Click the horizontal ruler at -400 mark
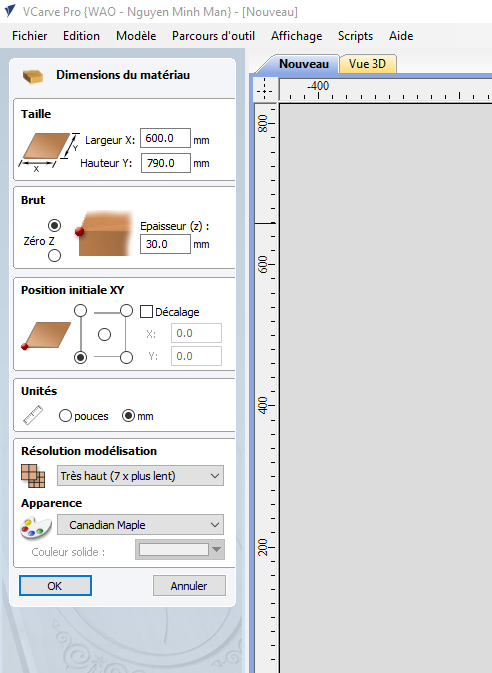Screen dimensions: 492x673 (x=318, y=86)
